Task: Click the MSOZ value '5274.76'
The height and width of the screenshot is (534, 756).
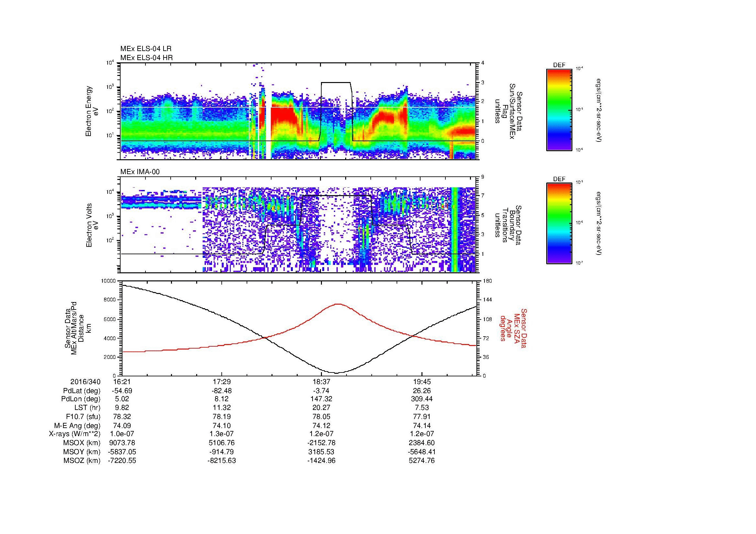Action: [x=422, y=461]
